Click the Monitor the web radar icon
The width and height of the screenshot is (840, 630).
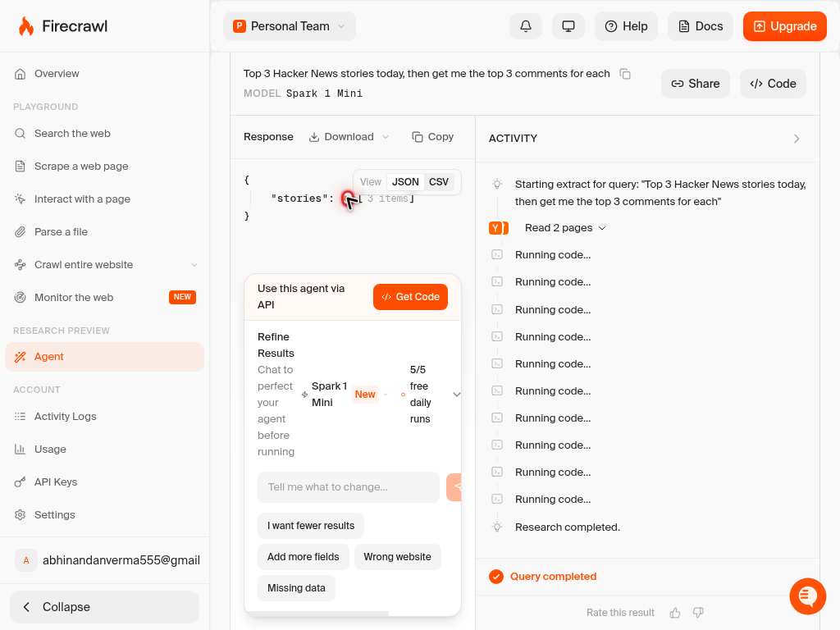20,297
